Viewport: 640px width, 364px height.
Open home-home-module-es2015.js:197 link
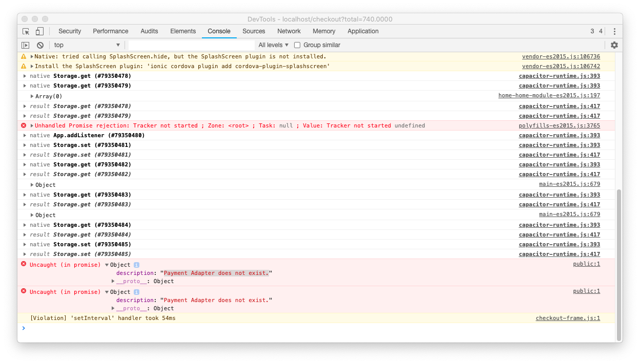pyautogui.click(x=549, y=96)
